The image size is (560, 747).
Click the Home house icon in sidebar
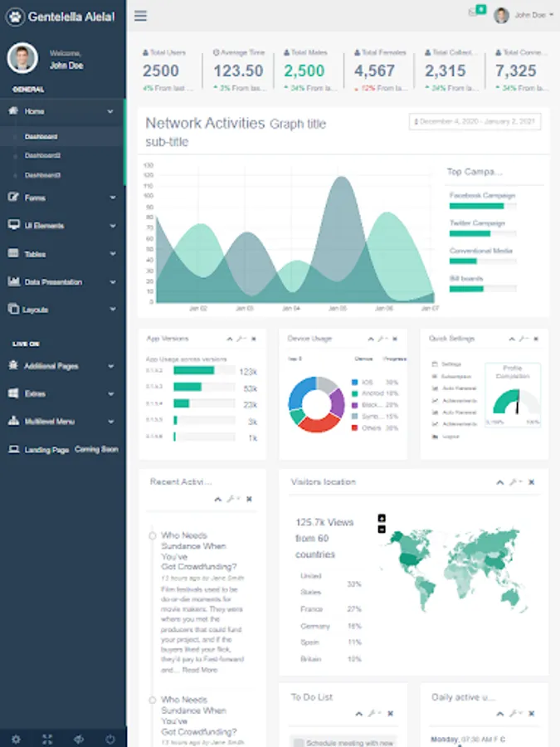pos(13,110)
